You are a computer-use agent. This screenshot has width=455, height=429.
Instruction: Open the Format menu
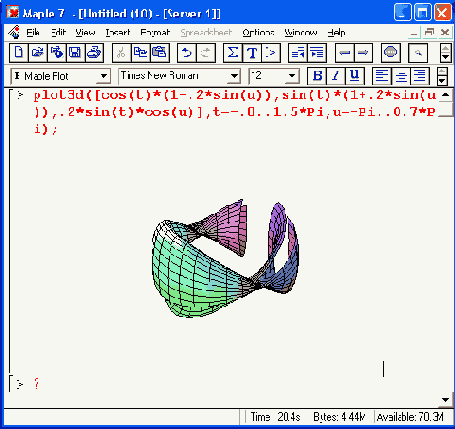click(x=155, y=32)
